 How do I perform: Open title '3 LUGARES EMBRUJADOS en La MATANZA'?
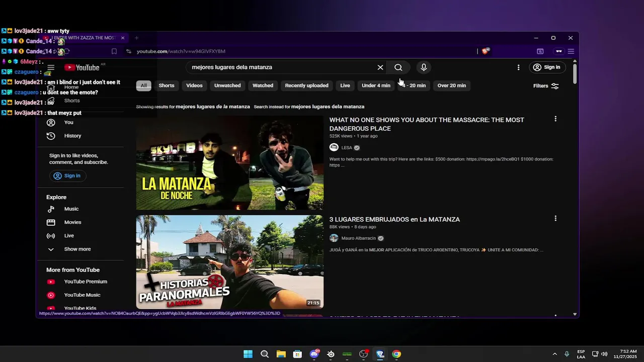pyautogui.click(x=394, y=219)
